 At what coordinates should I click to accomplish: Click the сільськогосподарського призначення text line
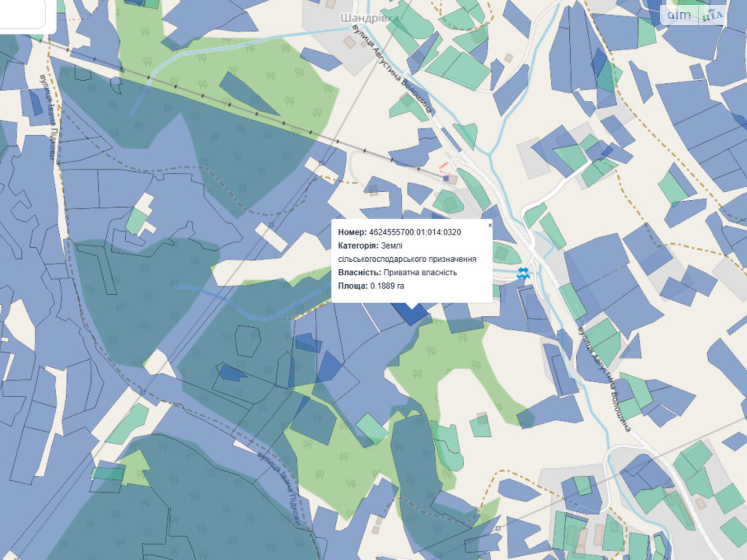(407, 259)
